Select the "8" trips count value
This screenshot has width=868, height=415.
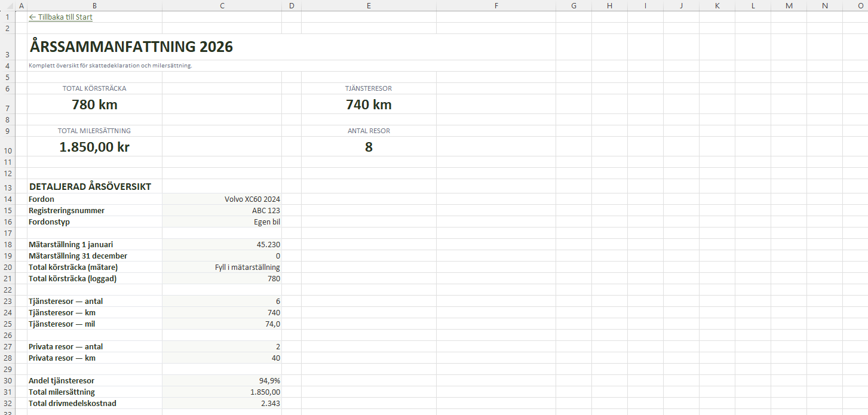point(369,147)
